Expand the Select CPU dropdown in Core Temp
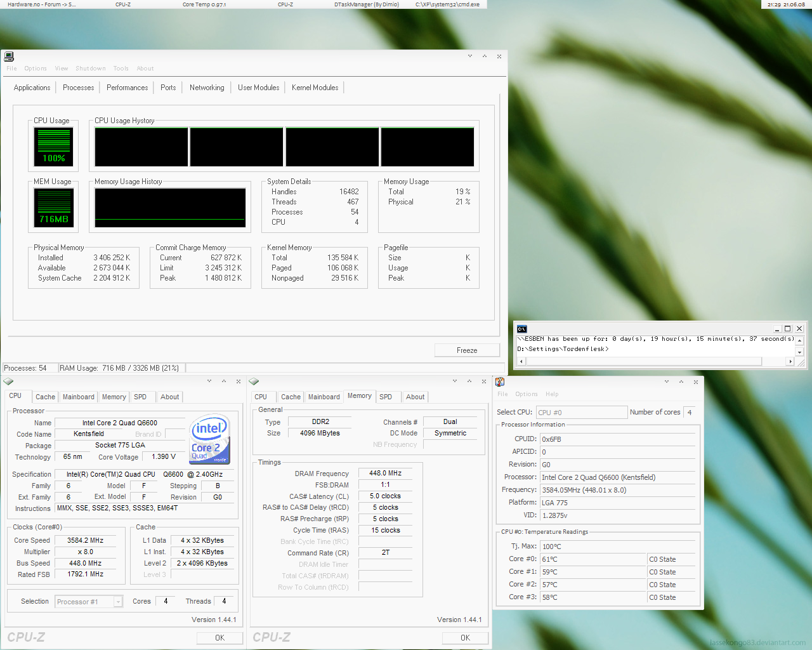Viewport: 812px width, 650px height. coord(582,413)
